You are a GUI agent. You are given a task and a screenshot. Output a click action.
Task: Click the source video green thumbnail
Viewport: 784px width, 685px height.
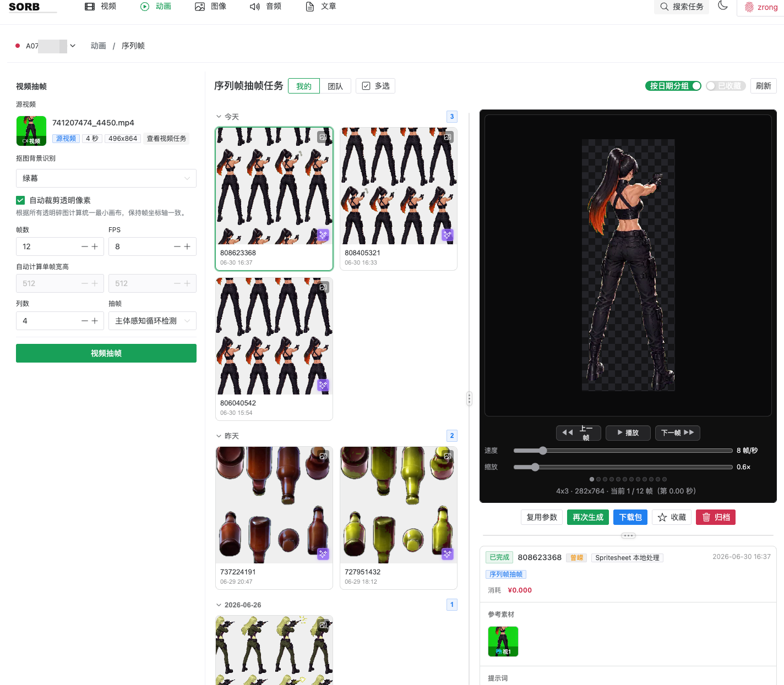31,131
